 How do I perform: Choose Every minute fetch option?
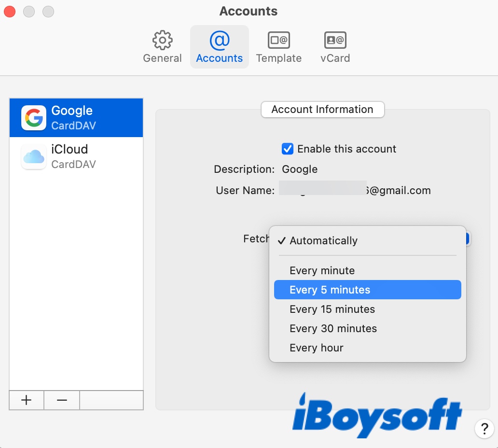point(367,270)
